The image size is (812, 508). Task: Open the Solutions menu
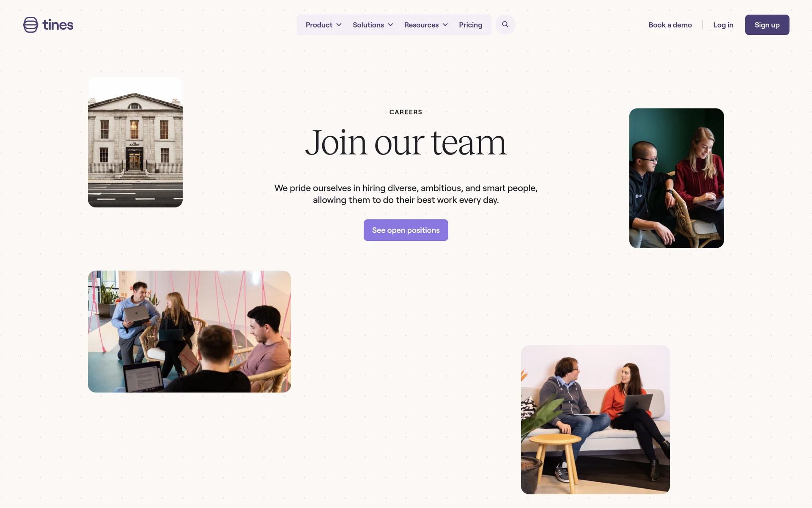click(373, 25)
